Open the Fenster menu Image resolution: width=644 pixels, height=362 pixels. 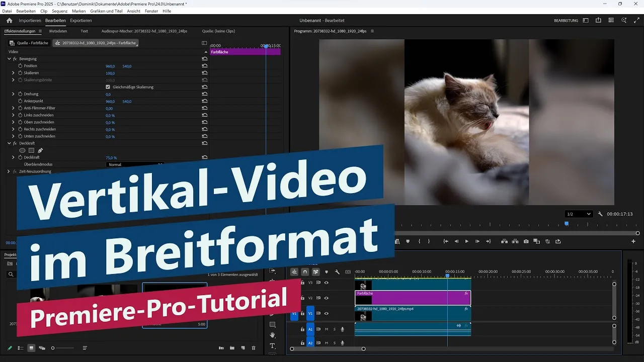tap(151, 11)
